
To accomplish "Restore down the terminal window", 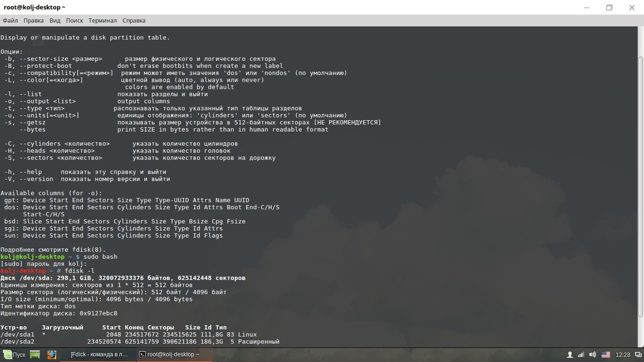I will point(609,8).
